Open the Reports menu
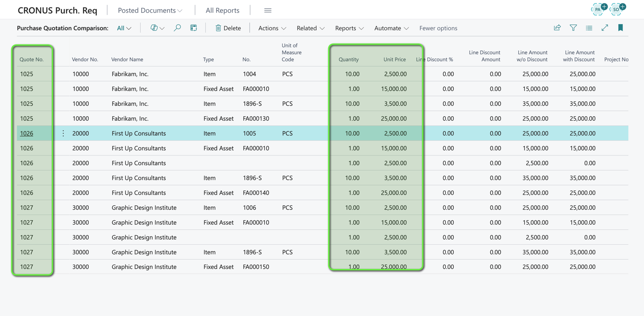 [349, 28]
